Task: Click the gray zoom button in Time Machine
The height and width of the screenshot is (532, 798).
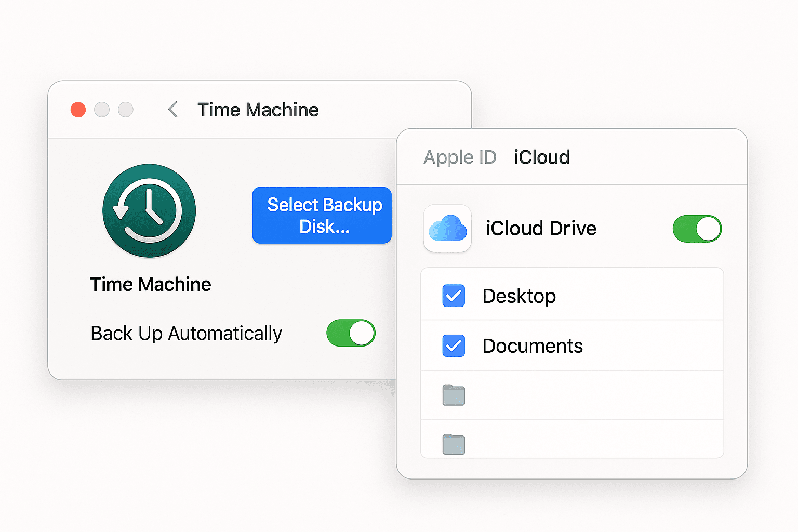Action: tap(126, 110)
